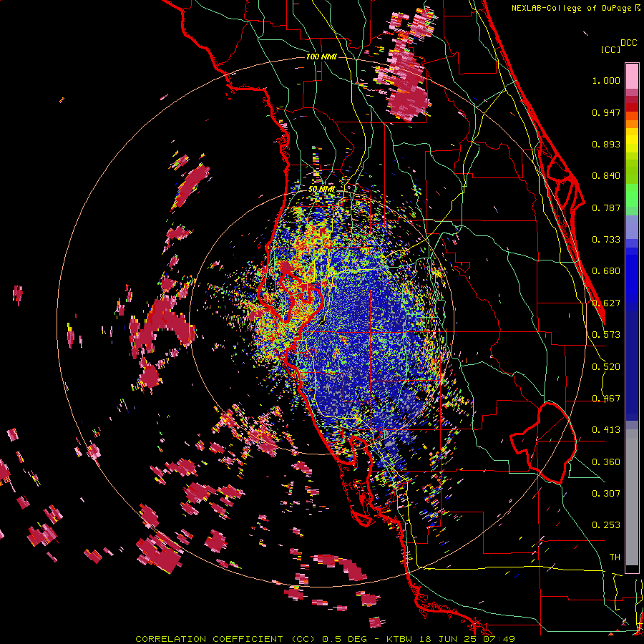Screen dimensions: 644x644
Task: Click the 0.733 scale value
Action: [x=606, y=240]
